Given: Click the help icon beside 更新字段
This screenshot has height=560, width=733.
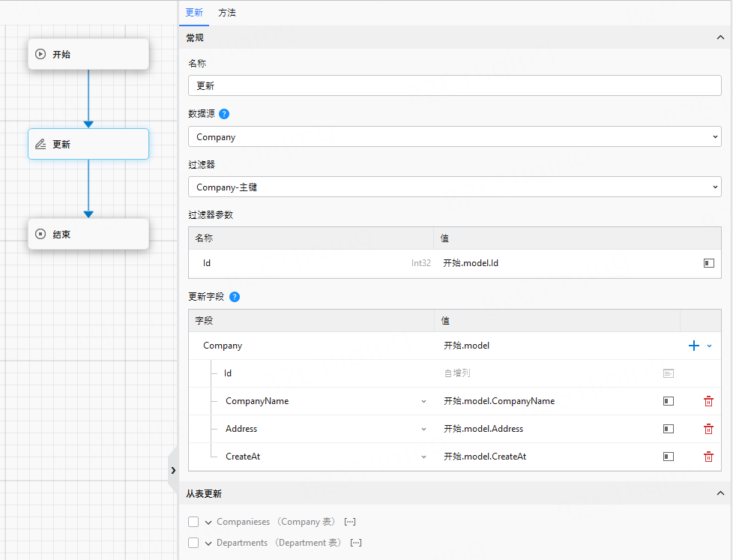Looking at the screenshot, I should click(x=235, y=297).
